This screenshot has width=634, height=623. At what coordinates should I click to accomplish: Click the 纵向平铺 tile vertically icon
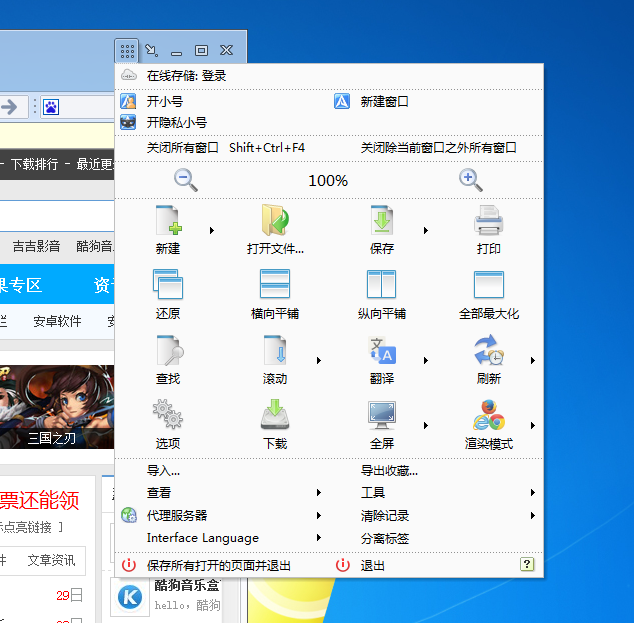point(381,285)
